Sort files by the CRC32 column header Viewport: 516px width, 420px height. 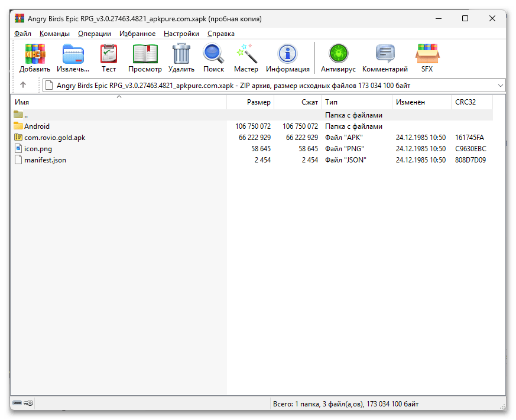click(472, 102)
